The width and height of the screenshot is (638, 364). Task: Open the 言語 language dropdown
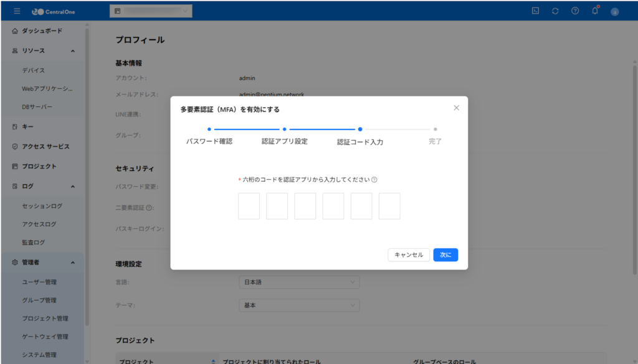(299, 282)
